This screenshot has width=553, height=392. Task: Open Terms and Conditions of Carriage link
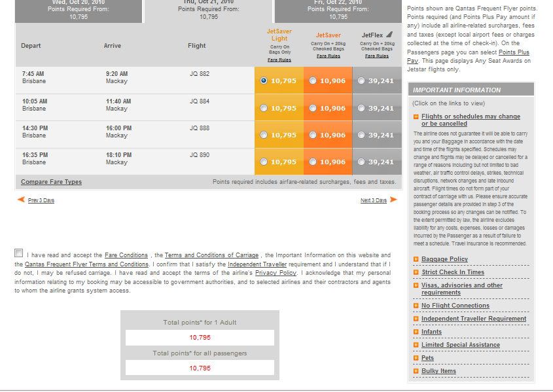click(x=211, y=255)
